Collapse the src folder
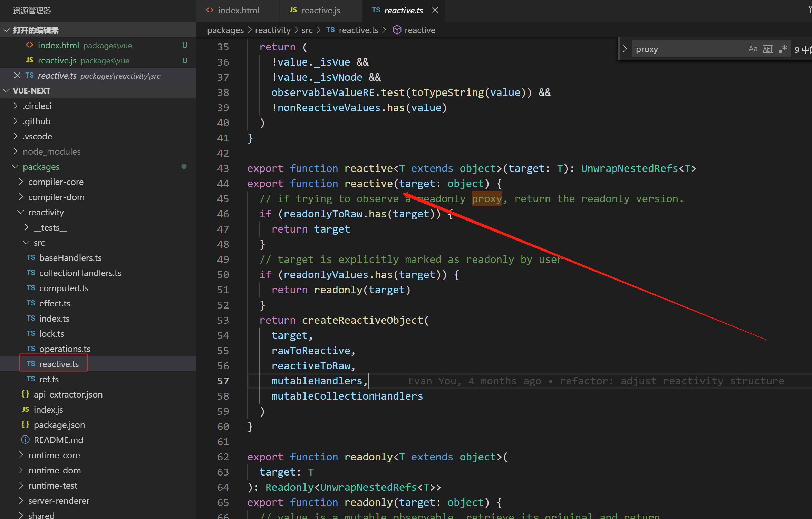 click(x=98, y=243)
